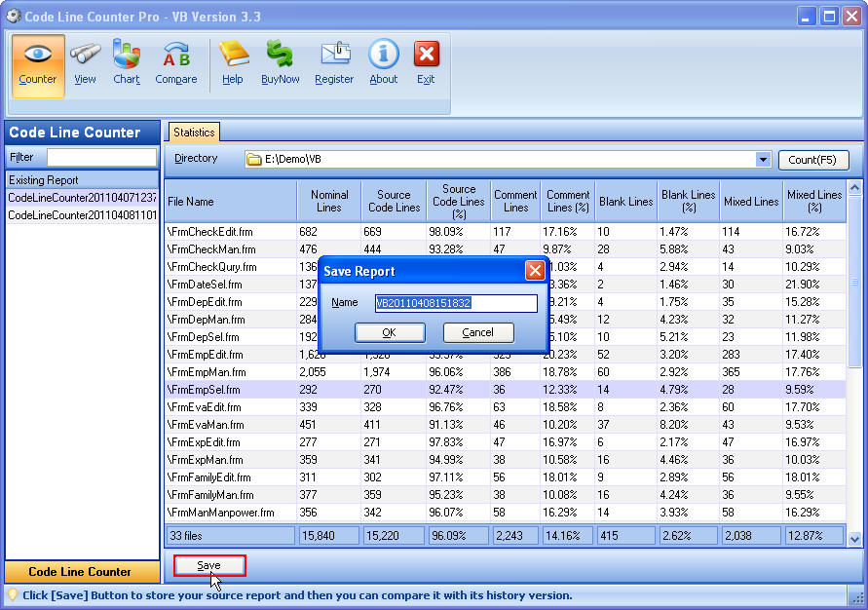Select the \FrmFamilyMan.frm row
The height and width of the screenshot is (610, 868).
[x=506, y=495]
